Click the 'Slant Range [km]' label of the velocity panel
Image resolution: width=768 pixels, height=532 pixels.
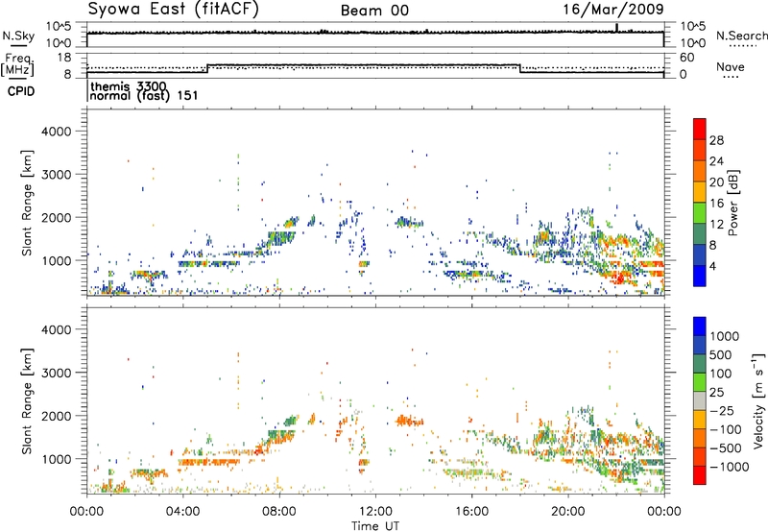[x=27, y=401]
